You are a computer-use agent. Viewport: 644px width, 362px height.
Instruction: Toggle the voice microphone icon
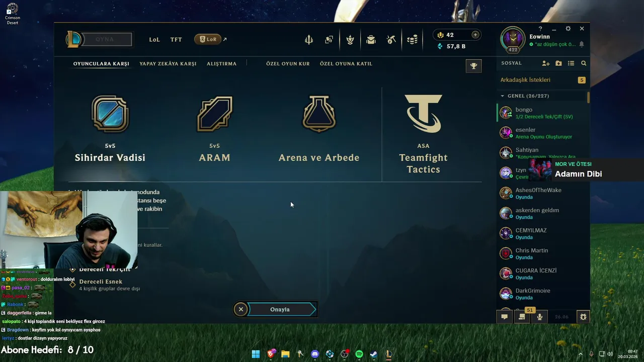(540, 317)
